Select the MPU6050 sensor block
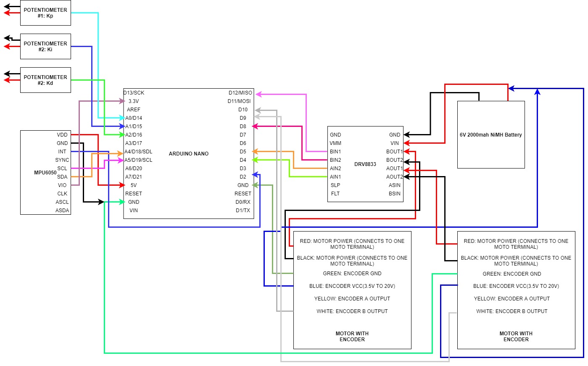 45,171
